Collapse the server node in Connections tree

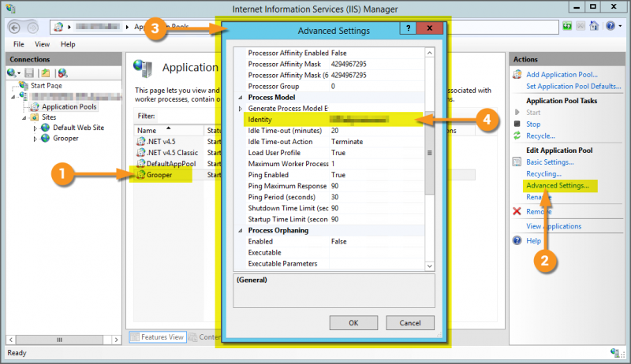click(13, 97)
